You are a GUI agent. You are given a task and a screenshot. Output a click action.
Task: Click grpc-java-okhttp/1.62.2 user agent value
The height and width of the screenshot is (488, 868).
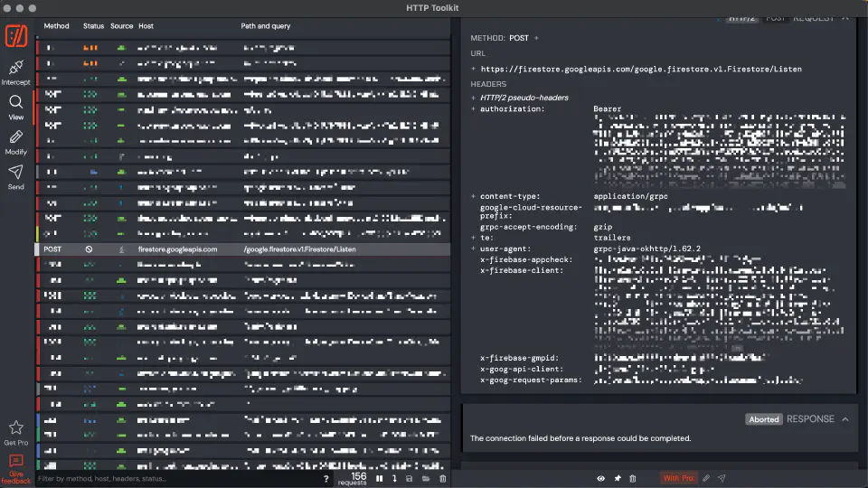pyautogui.click(x=647, y=249)
